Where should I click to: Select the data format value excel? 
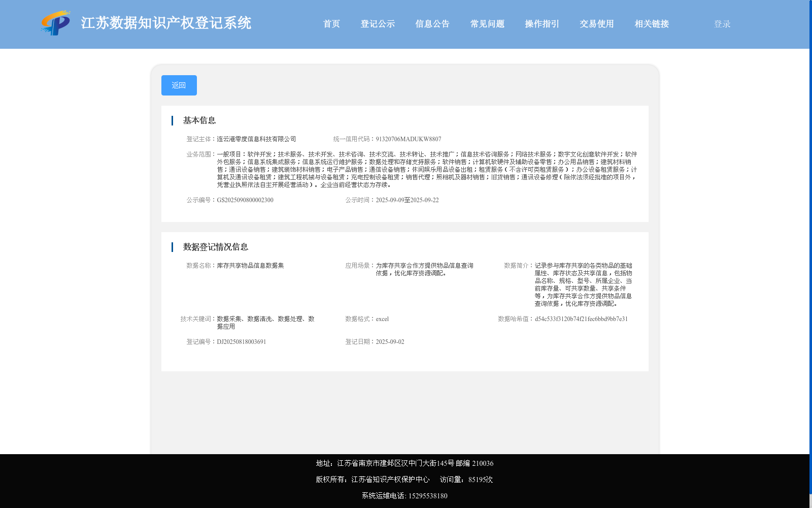tap(382, 319)
